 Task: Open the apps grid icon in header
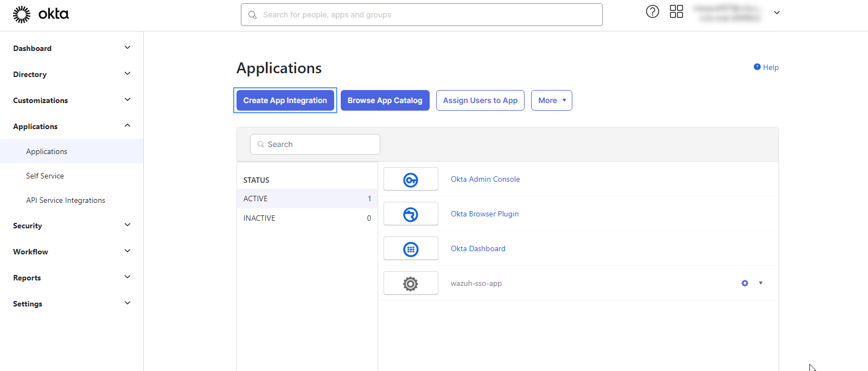(676, 11)
